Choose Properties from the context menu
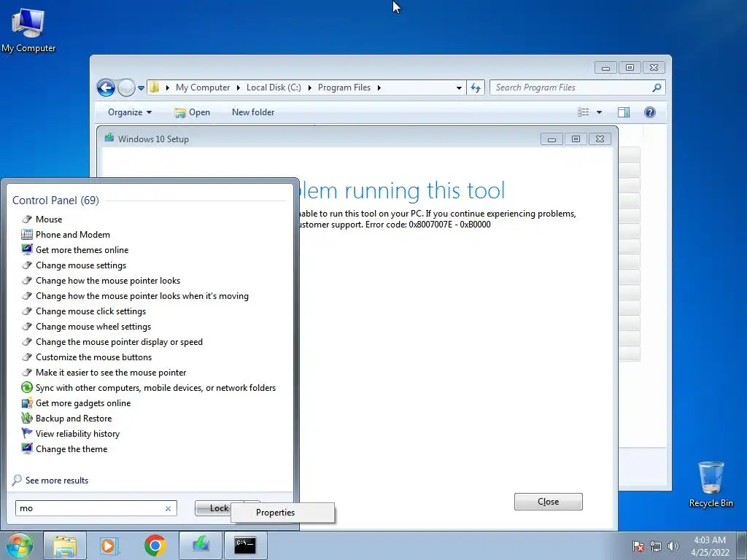747x560 pixels. (282, 513)
